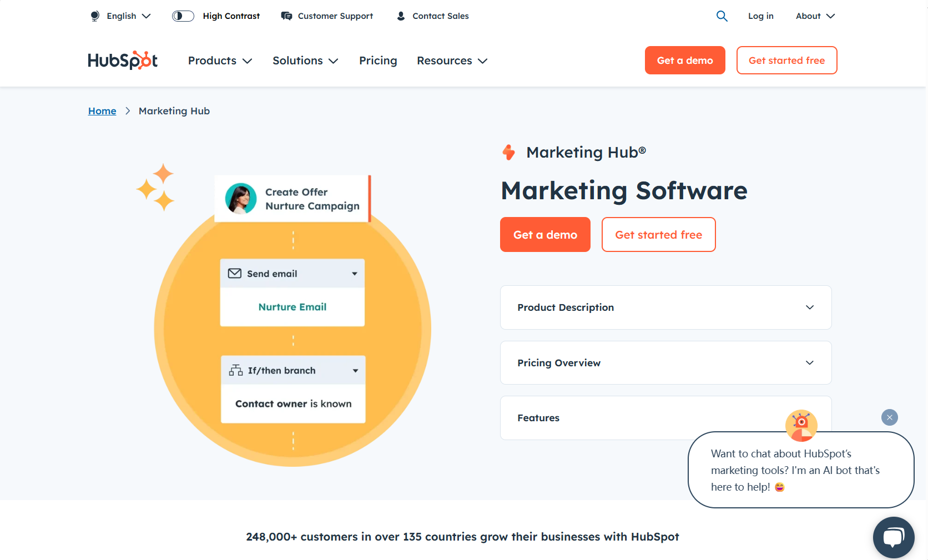
Task: Click the 248,000+ customers statement
Action: click(462, 537)
